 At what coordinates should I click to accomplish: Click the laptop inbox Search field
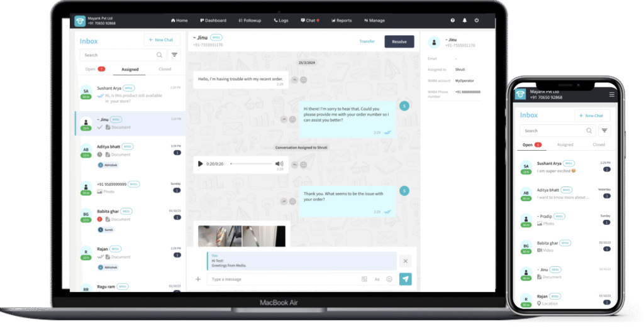point(123,55)
